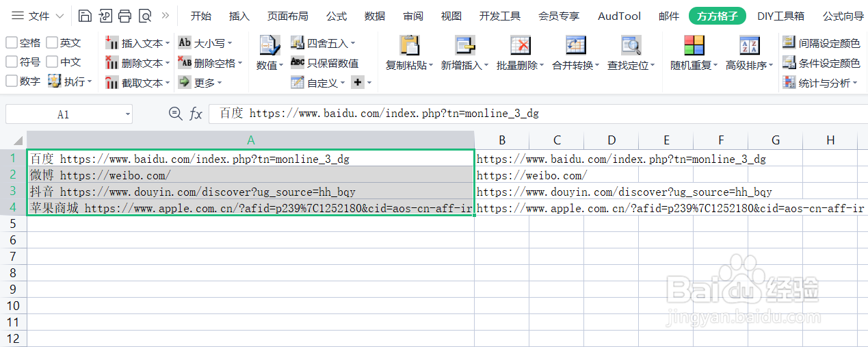The image size is (868, 347).
Task: Select column A header
Action: [250, 140]
